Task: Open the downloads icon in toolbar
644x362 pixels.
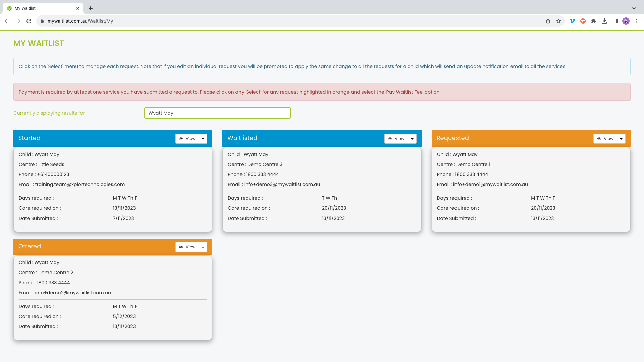Action: point(604,21)
